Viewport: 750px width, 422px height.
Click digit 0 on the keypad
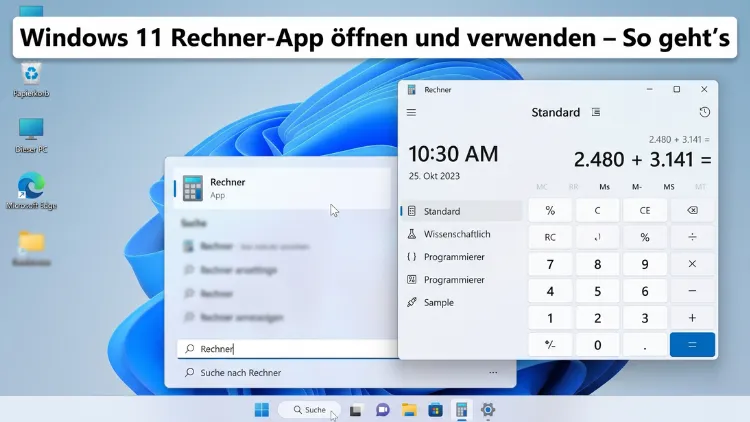pos(597,344)
